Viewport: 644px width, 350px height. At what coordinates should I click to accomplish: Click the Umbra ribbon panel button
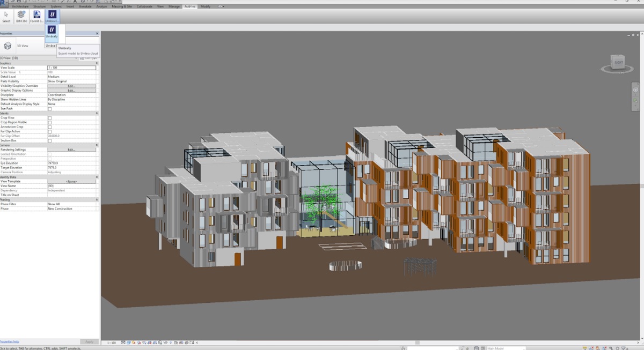point(52,16)
